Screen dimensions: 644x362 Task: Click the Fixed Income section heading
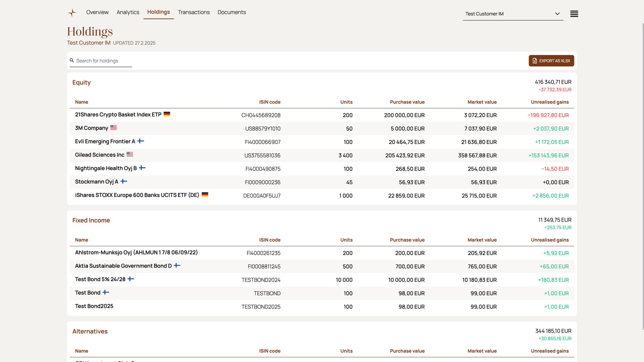coord(91,220)
